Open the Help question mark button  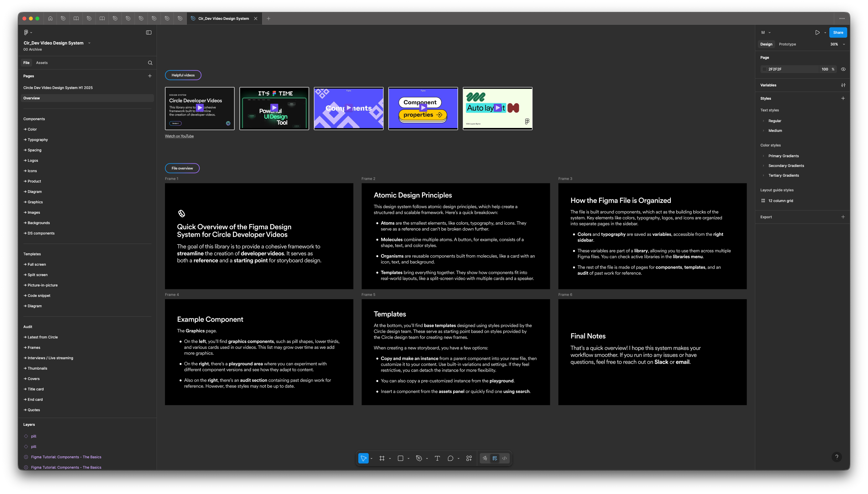[x=837, y=457]
